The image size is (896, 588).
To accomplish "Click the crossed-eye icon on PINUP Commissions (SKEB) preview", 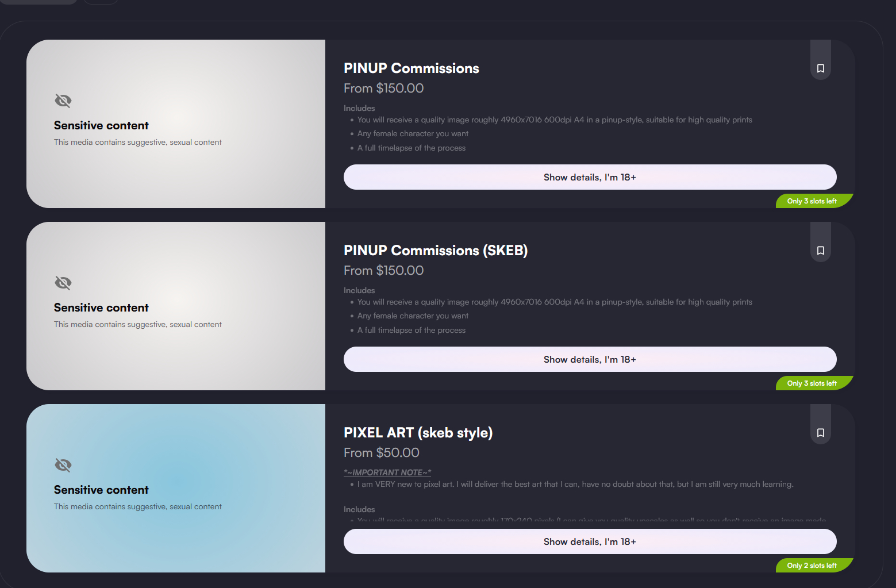I will point(63,283).
